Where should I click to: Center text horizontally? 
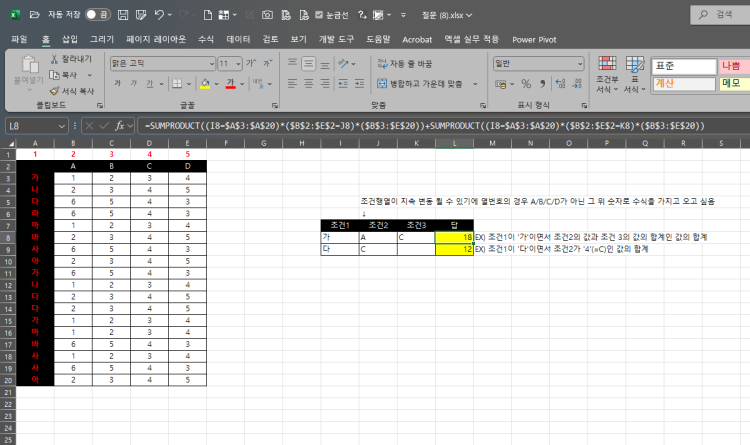[x=309, y=84]
